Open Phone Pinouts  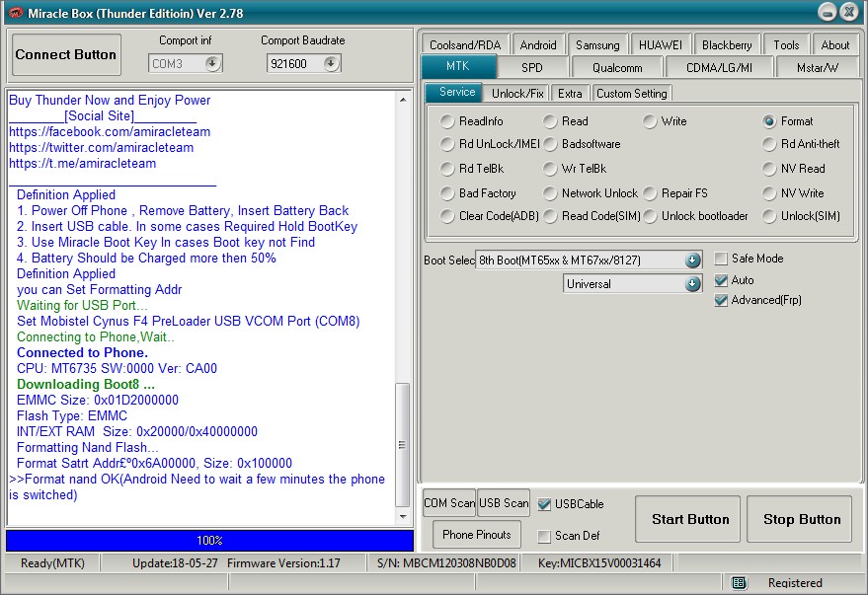tap(477, 535)
